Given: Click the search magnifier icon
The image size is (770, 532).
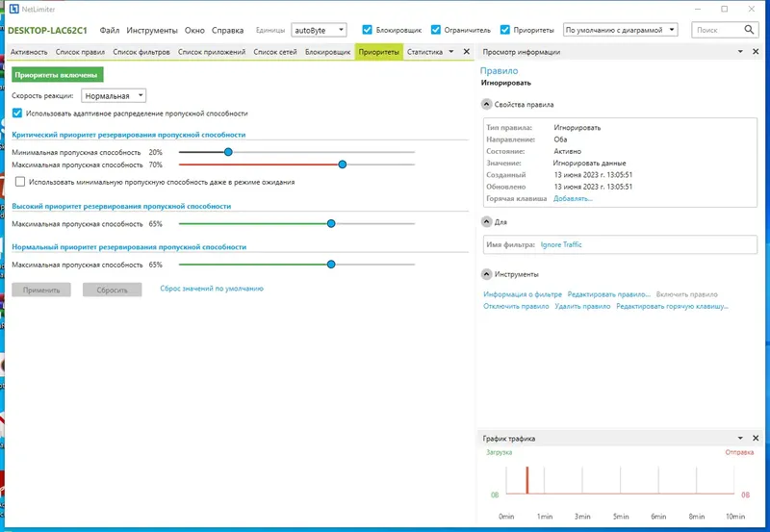Looking at the screenshot, I should 749,30.
